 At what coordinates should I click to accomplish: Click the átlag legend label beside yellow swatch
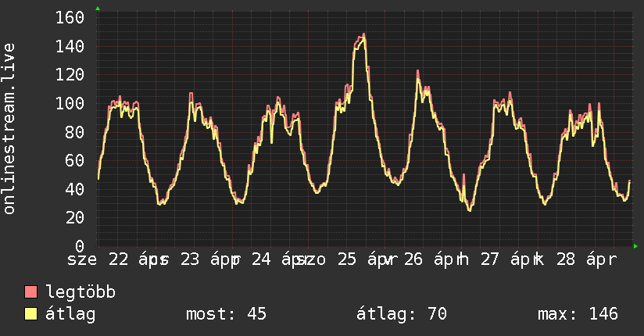(70, 315)
